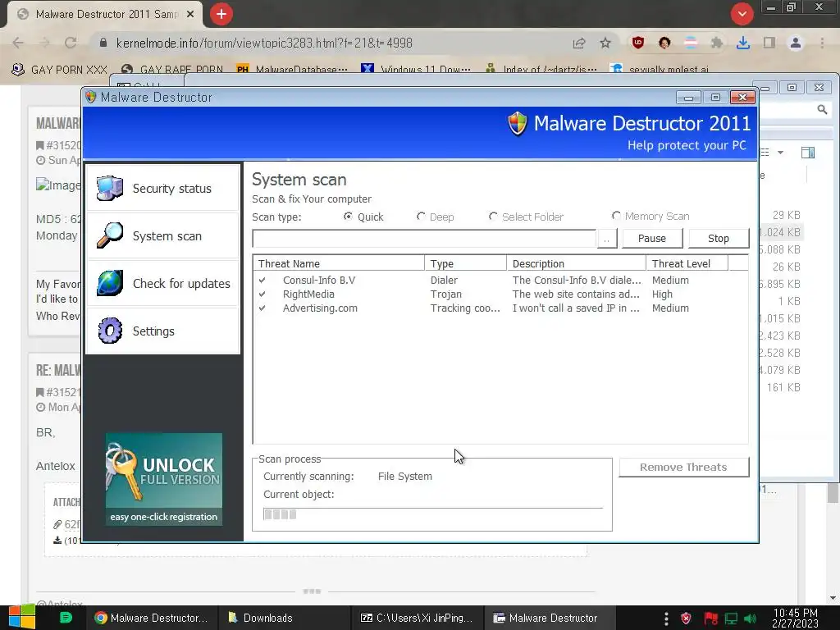Sort by the Threat Name column
Viewport: 840px width, 630px height.
339,263
